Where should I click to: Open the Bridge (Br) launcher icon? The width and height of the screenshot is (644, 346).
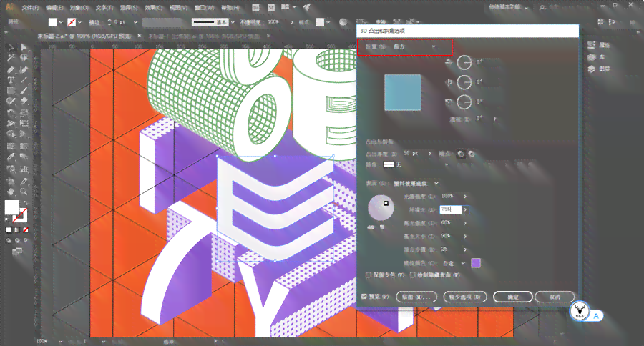tap(256, 7)
